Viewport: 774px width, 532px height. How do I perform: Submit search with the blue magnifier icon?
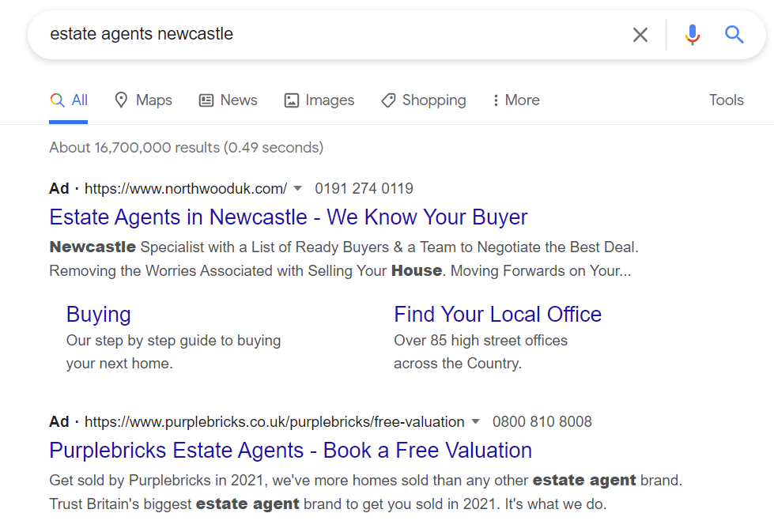point(734,35)
